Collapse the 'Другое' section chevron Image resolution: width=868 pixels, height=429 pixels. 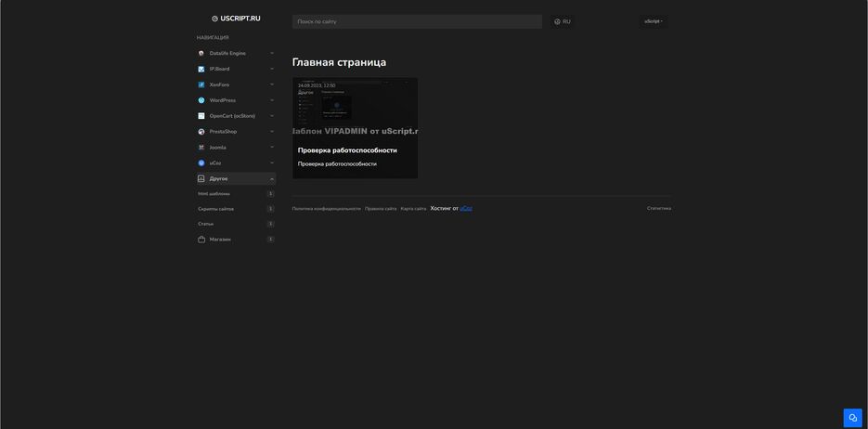point(272,179)
